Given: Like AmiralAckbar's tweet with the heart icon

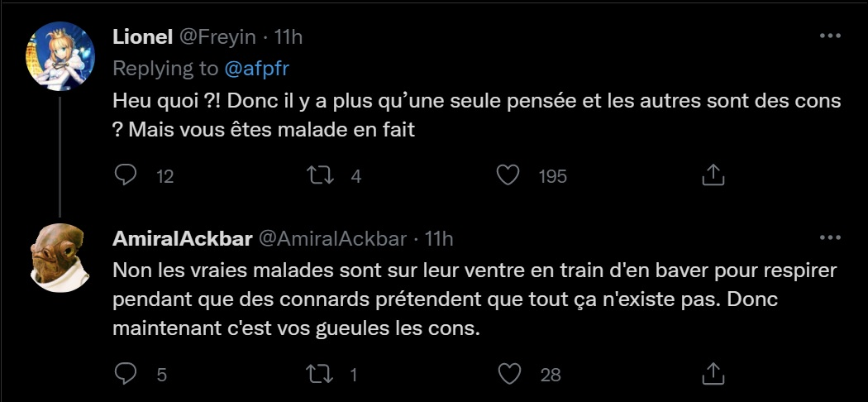Looking at the screenshot, I should (x=509, y=374).
